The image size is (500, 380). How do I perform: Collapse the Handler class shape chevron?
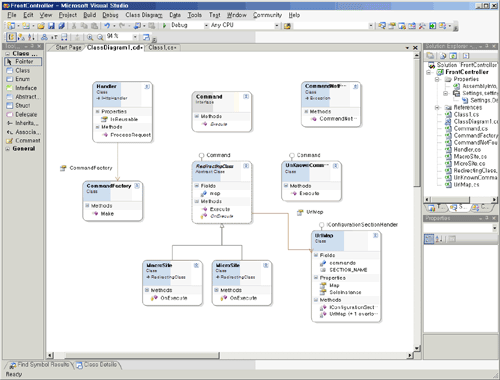click(147, 87)
